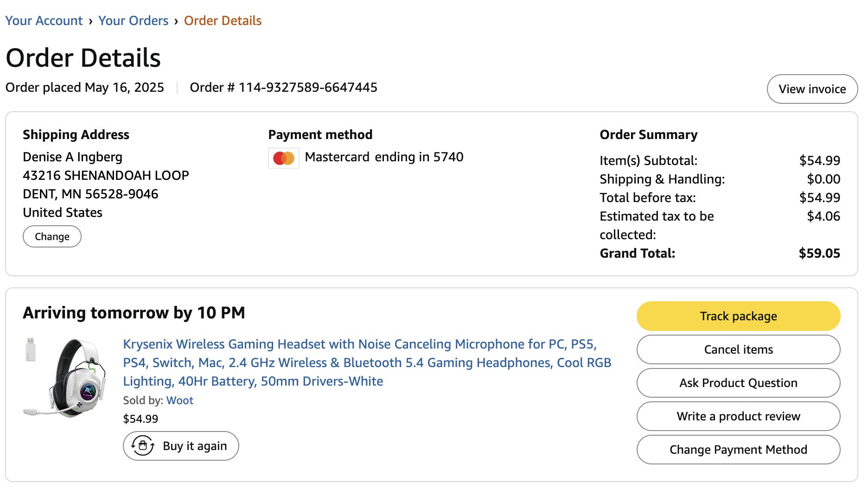868x495 pixels.
Task: Visit the Woot seller link
Action: (180, 400)
